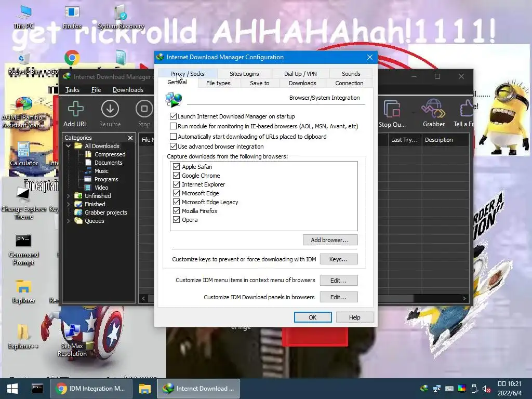Open Command Prompt desktop icon
The image size is (532, 399).
pyautogui.click(x=23, y=249)
